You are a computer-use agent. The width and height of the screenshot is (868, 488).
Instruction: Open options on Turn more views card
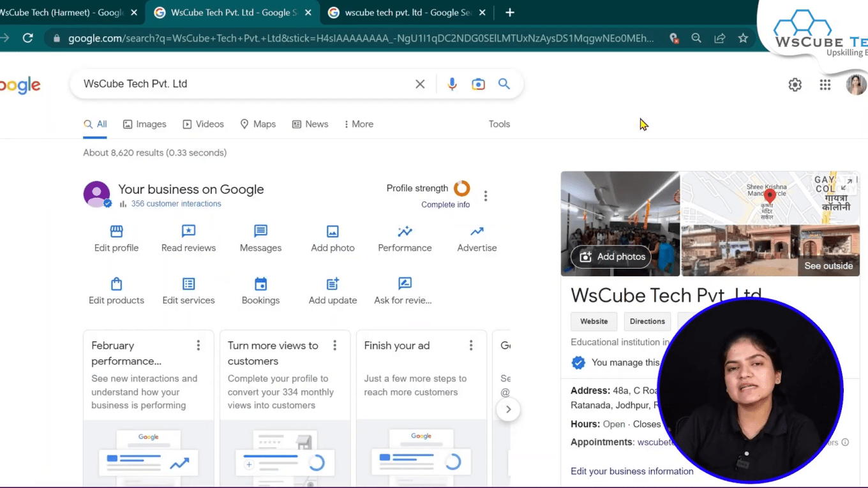point(335,345)
